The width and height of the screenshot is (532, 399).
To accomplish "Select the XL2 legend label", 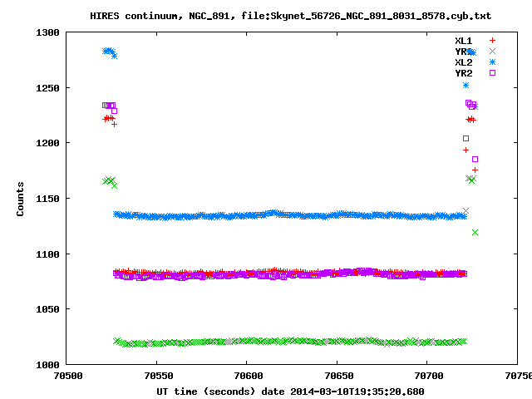I will (x=464, y=62).
